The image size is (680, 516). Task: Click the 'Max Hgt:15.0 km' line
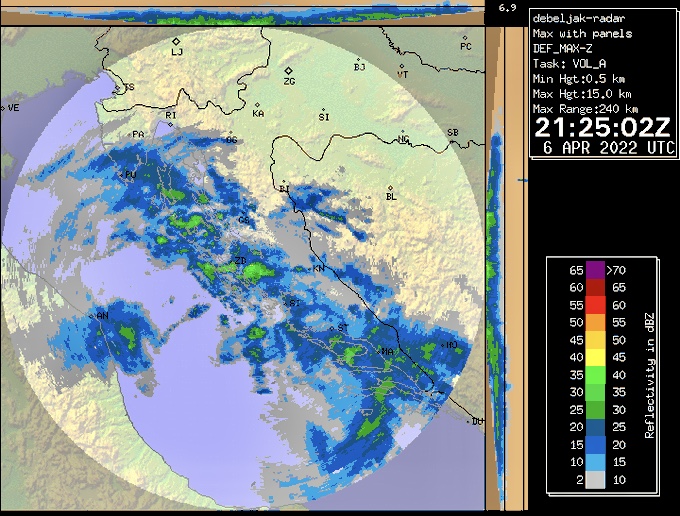pos(582,94)
